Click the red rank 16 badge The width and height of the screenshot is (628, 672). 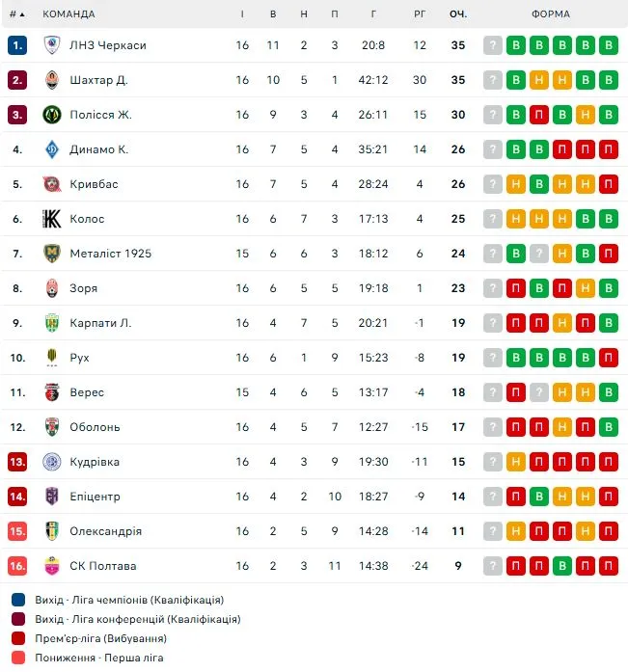coord(17,566)
